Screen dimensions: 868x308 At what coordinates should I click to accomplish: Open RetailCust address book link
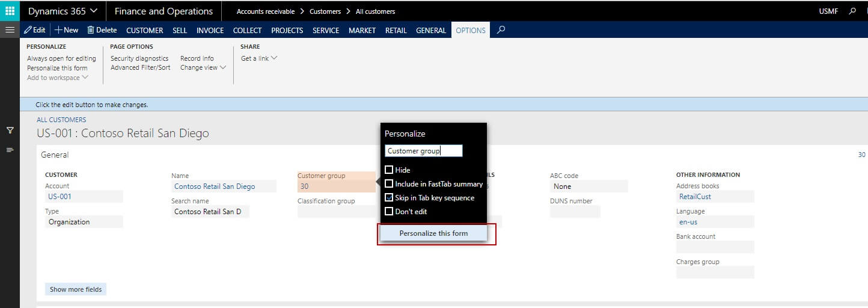click(695, 196)
